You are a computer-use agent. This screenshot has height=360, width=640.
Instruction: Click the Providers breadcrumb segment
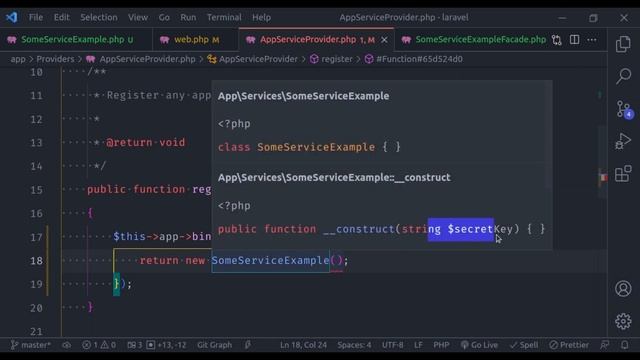click(x=56, y=59)
